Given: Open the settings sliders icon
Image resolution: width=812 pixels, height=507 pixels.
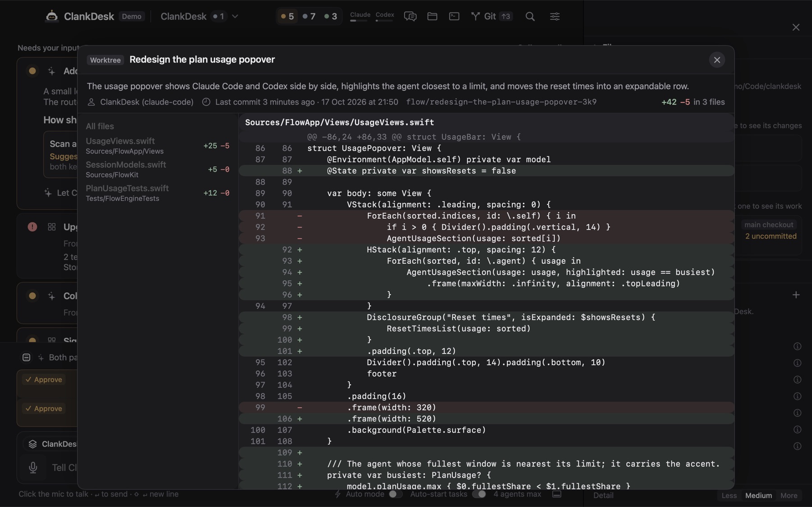Looking at the screenshot, I should pos(555,16).
